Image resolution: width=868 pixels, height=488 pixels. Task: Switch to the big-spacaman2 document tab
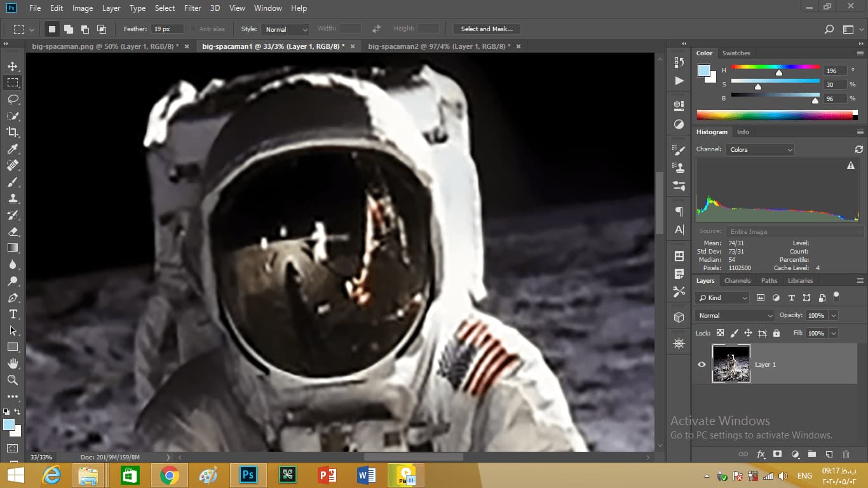(x=438, y=46)
